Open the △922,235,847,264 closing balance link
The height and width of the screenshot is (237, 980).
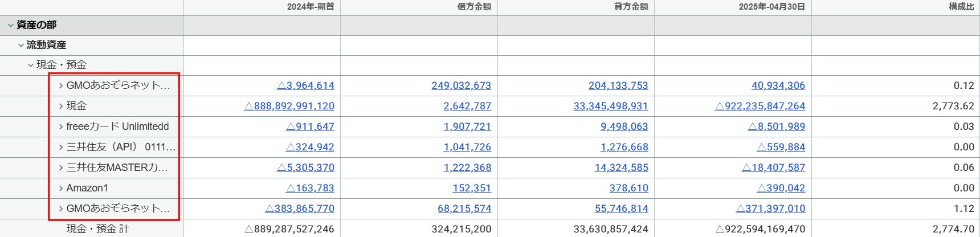(x=760, y=106)
